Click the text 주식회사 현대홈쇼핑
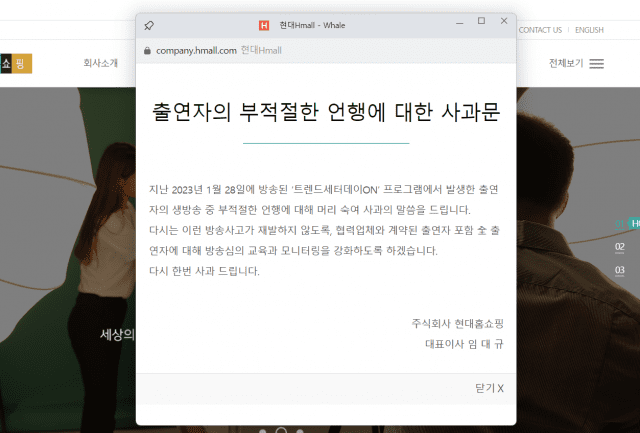The image size is (640, 433). point(458,324)
